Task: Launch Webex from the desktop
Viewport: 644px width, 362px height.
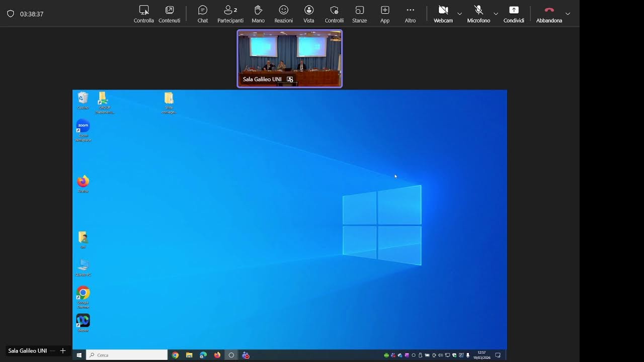Action: [83, 323]
